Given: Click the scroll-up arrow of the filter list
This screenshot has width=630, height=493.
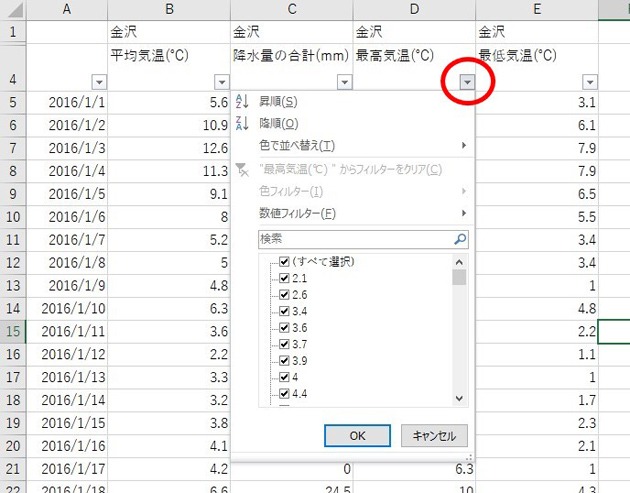Looking at the screenshot, I should click(459, 261).
